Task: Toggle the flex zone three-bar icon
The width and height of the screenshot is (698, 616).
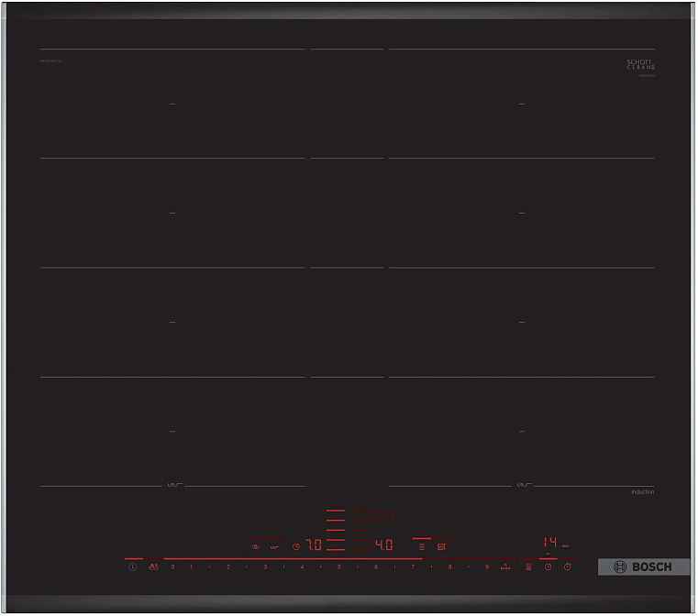Action: pos(422,546)
